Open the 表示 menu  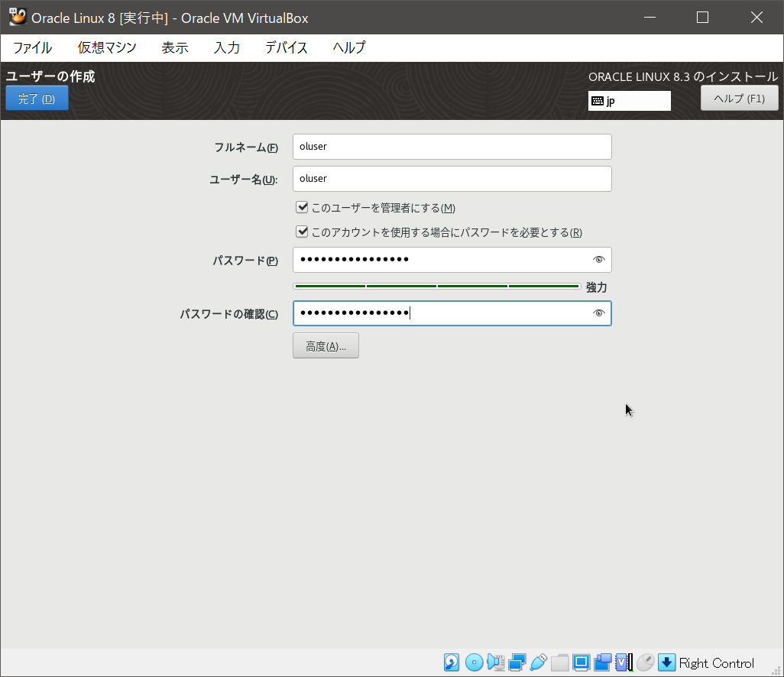click(x=175, y=47)
